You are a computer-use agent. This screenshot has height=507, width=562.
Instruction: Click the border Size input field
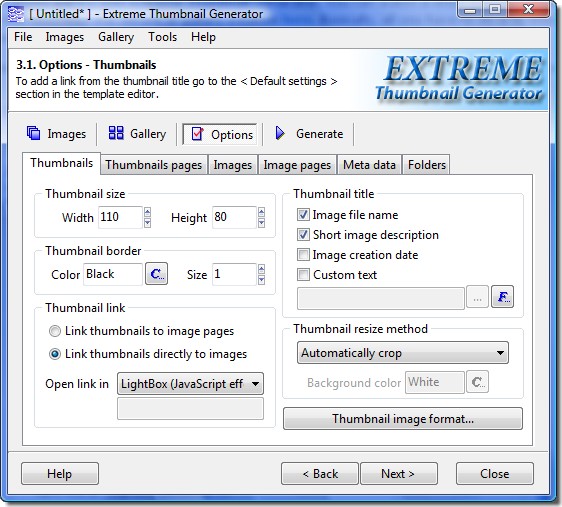[234, 274]
